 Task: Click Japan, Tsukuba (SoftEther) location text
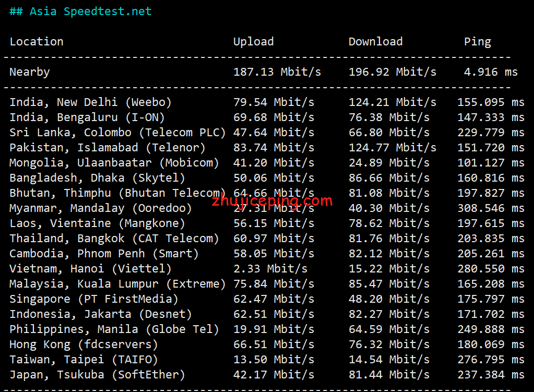point(97,375)
